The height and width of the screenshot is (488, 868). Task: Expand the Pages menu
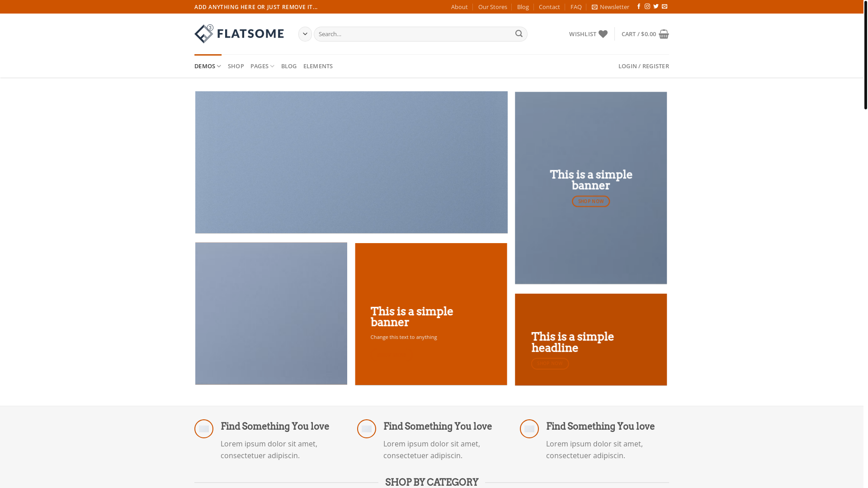tap(263, 66)
